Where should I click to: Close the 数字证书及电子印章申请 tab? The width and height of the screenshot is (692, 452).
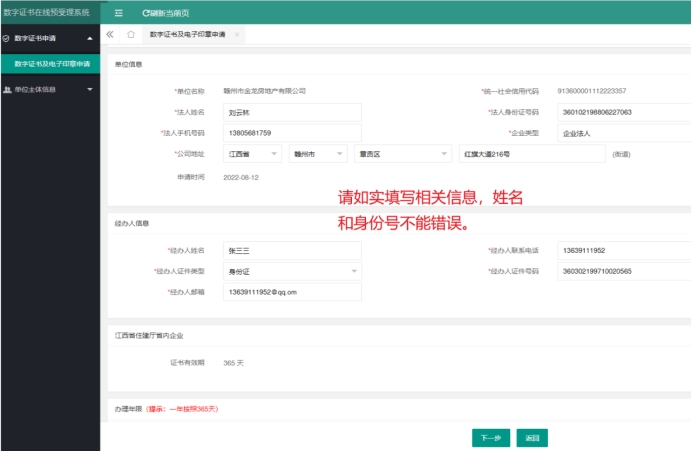coord(236,35)
